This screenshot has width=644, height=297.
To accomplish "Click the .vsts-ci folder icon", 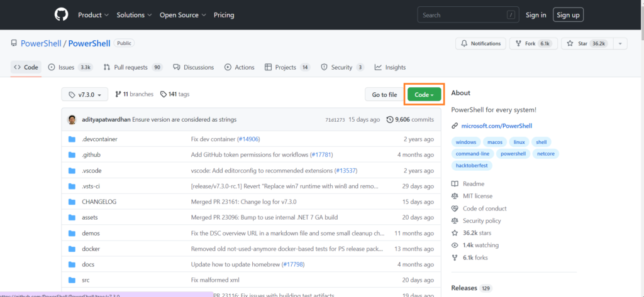I will tap(72, 186).
